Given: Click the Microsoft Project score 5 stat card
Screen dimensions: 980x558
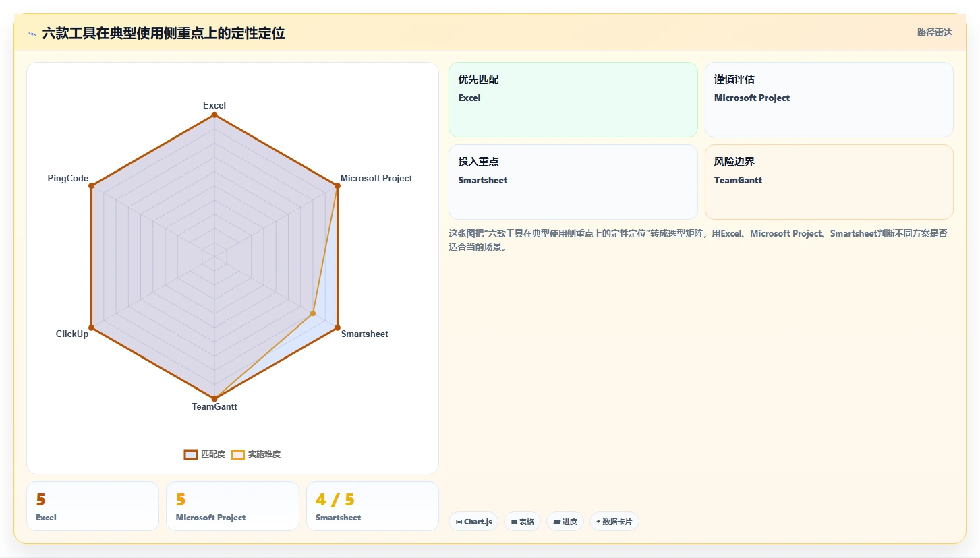Looking at the screenshot, I should click(x=233, y=506).
